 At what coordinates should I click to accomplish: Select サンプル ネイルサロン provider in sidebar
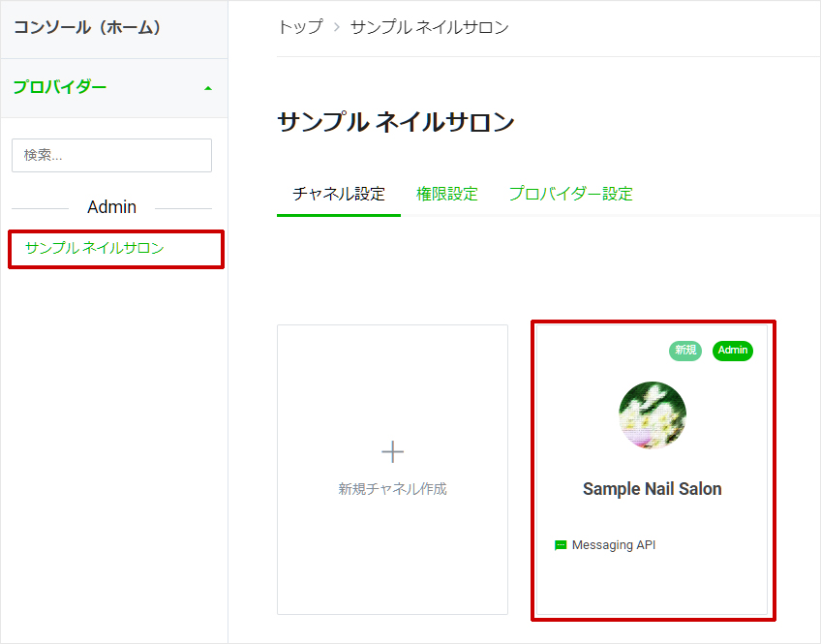tap(94, 248)
